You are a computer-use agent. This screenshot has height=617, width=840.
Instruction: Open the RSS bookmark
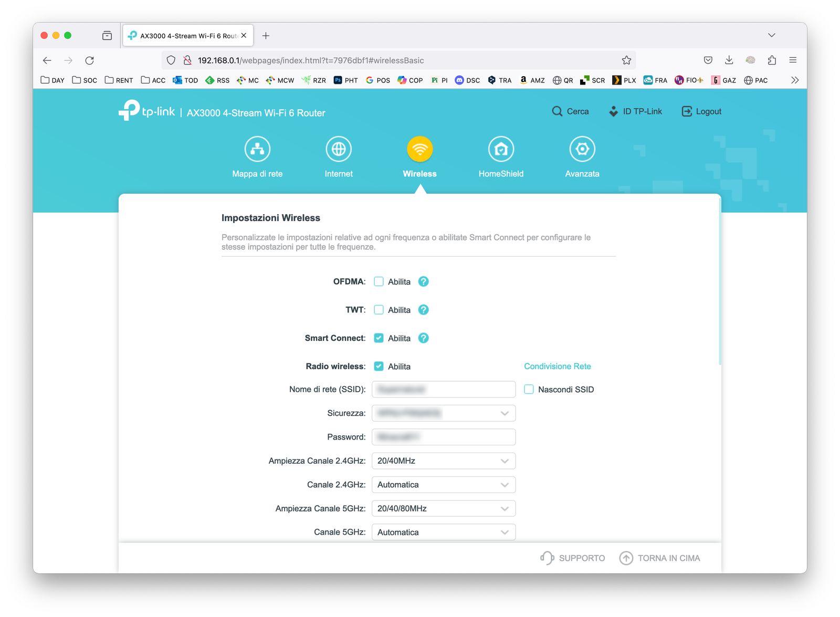pos(217,80)
